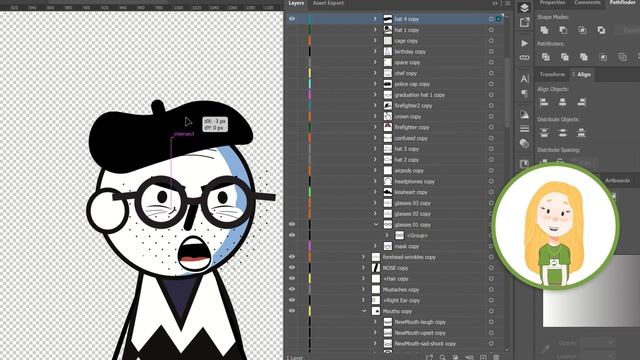This screenshot has height=360, width=640.
Task: Open the Artboards tab
Action: pyautogui.click(x=617, y=180)
